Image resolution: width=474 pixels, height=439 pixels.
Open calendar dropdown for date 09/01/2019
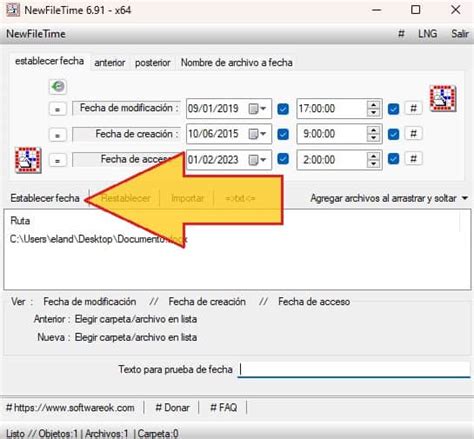pyautogui.click(x=258, y=109)
